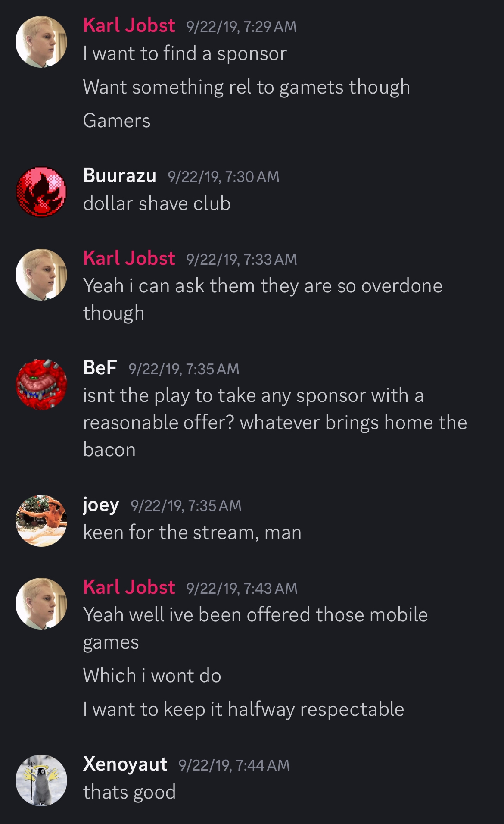Open Karl Jobst's avatar on the 7:29 AM message
Image resolution: width=504 pixels, height=824 pixels.
click(41, 42)
